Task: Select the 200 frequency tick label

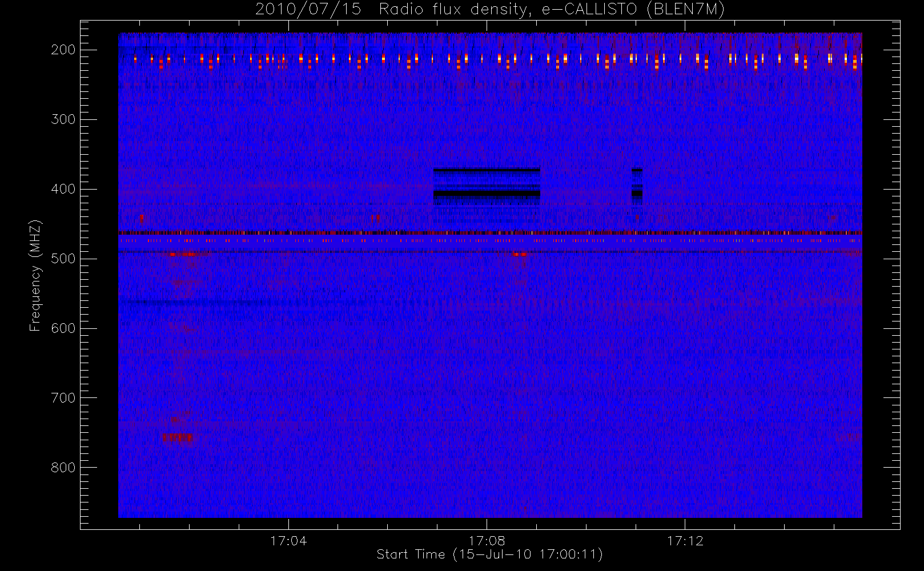Action: (x=63, y=50)
